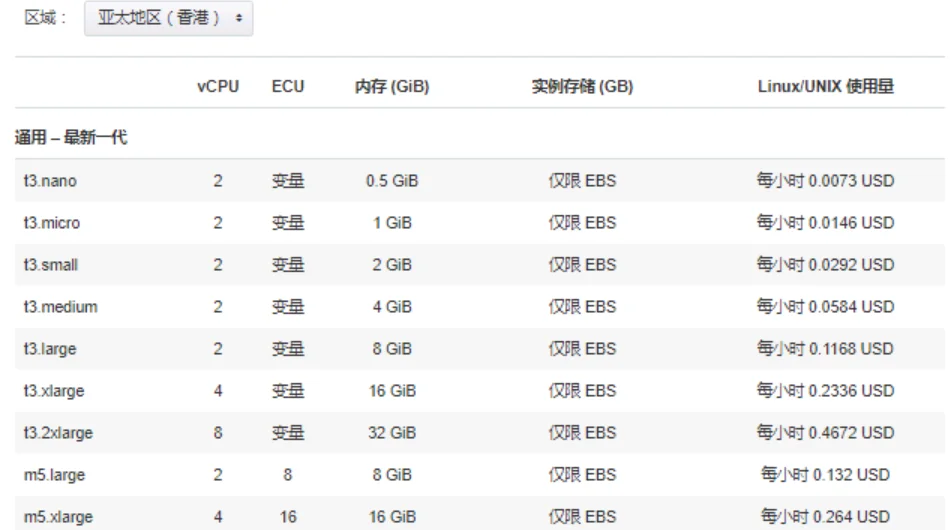Click the t3.2xlarge instance name
Screen dimensions: 950x530
coord(57,433)
